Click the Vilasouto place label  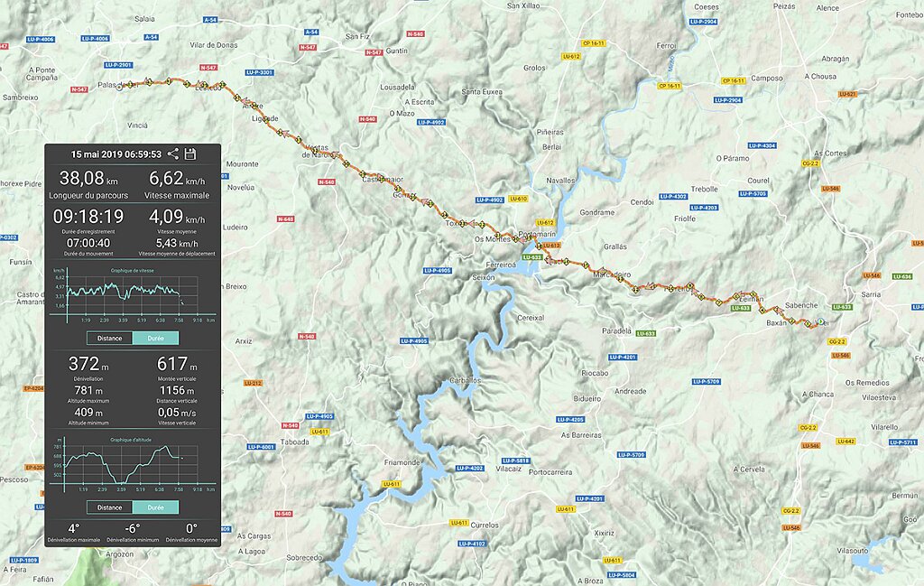click(853, 551)
